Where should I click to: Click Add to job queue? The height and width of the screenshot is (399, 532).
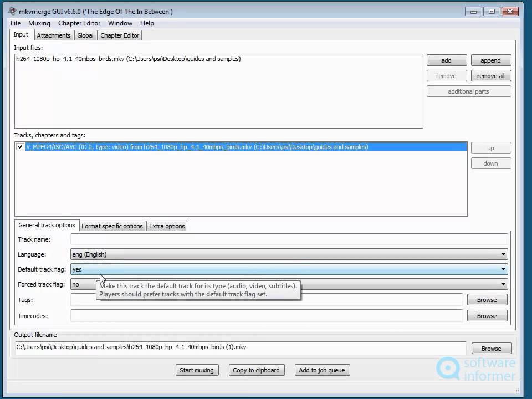(x=322, y=370)
